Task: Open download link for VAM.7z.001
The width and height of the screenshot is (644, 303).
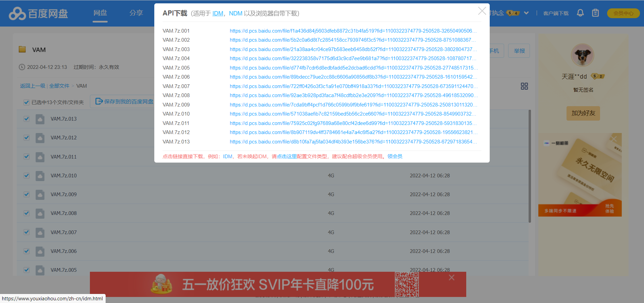Action: 353,31
